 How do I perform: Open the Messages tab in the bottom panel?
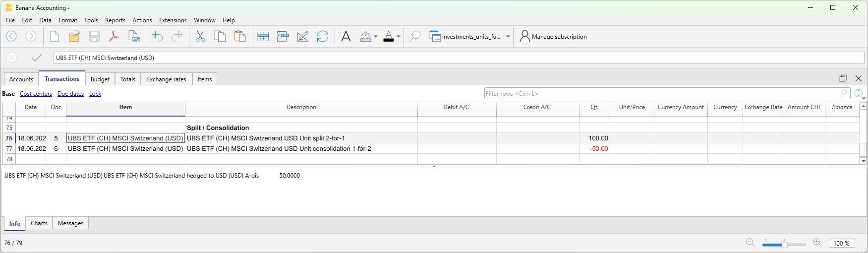pos(70,223)
